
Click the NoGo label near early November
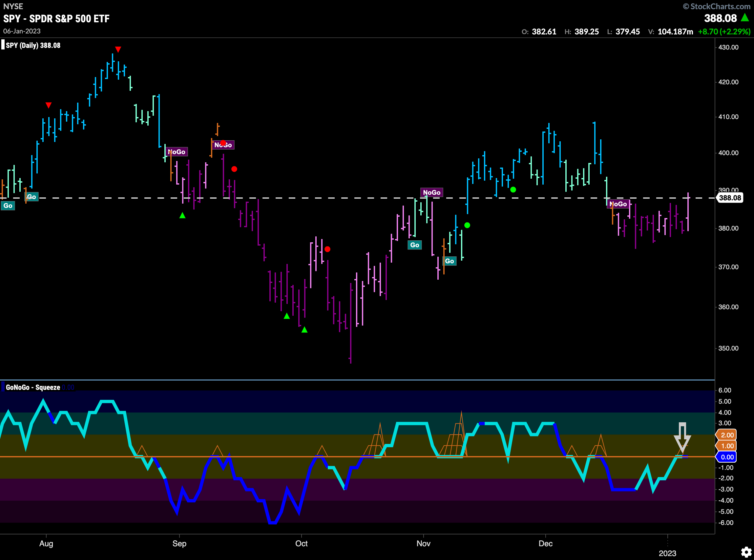[x=432, y=192]
